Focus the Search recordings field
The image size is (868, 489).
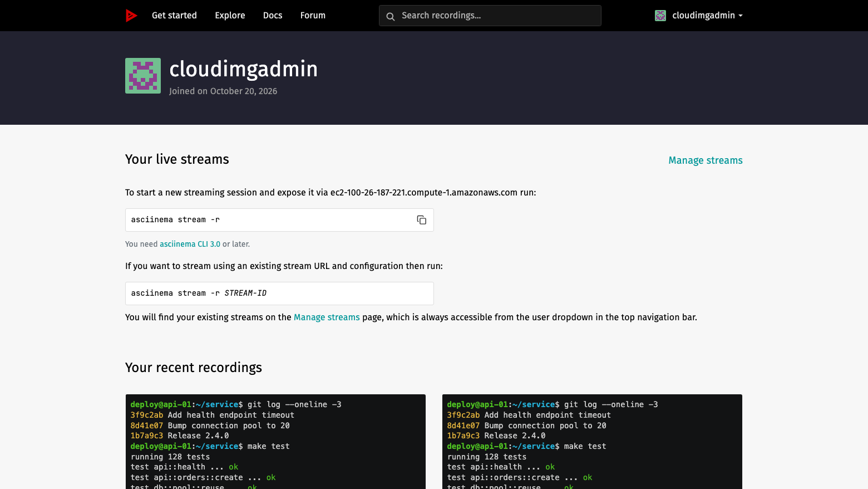[490, 16]
